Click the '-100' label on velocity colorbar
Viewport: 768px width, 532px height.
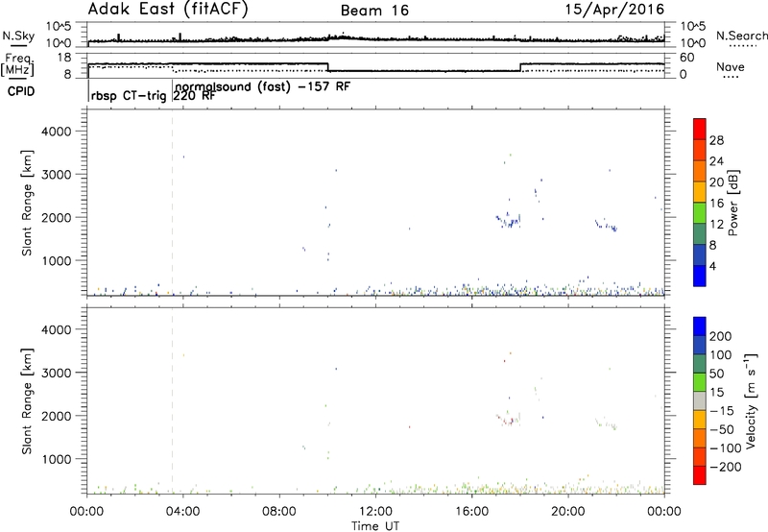pos(726,448)
